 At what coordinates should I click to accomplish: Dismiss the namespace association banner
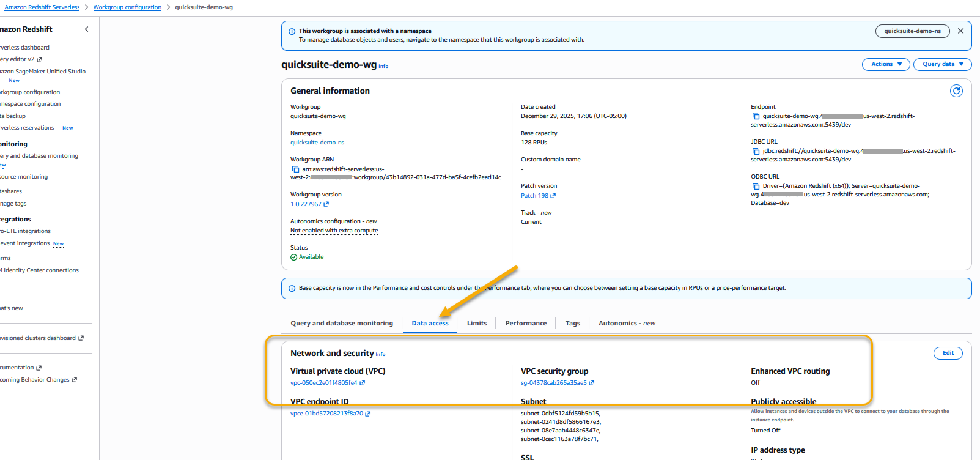coord(960,31)
